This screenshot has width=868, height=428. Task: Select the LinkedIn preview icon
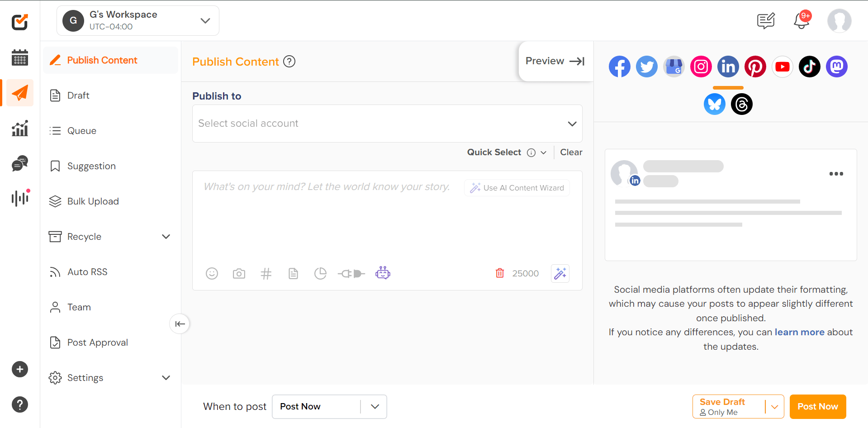point(728,67)
